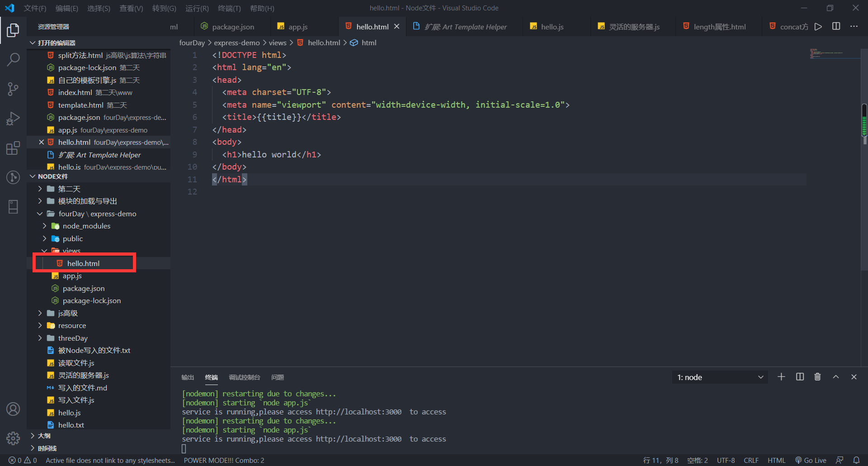Open the Search view in activity bar
This screenshot has height=466, width=868.
(x=13, y=59)
